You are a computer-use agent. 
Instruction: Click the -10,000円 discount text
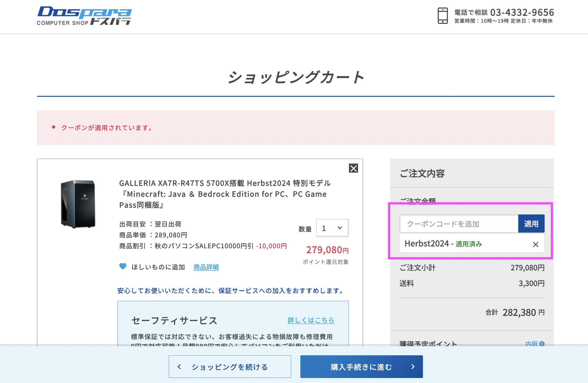point(271,246)
